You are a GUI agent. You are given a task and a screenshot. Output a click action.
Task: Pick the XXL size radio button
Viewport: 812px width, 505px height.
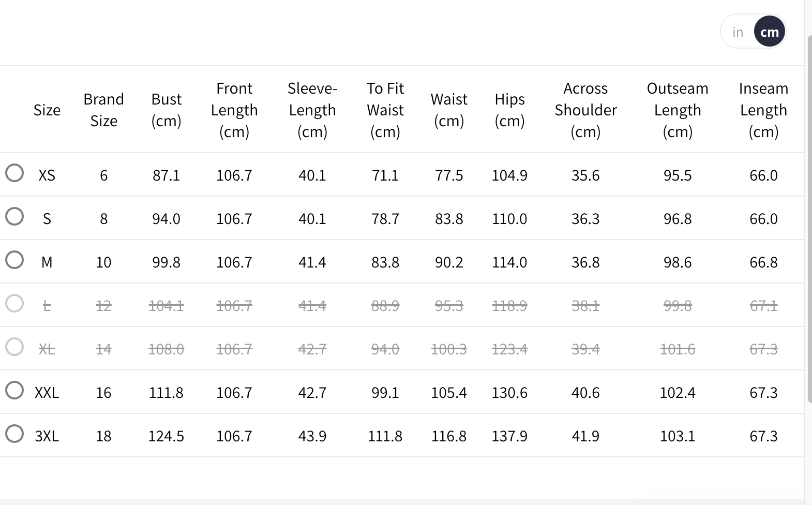pos(14,390)
